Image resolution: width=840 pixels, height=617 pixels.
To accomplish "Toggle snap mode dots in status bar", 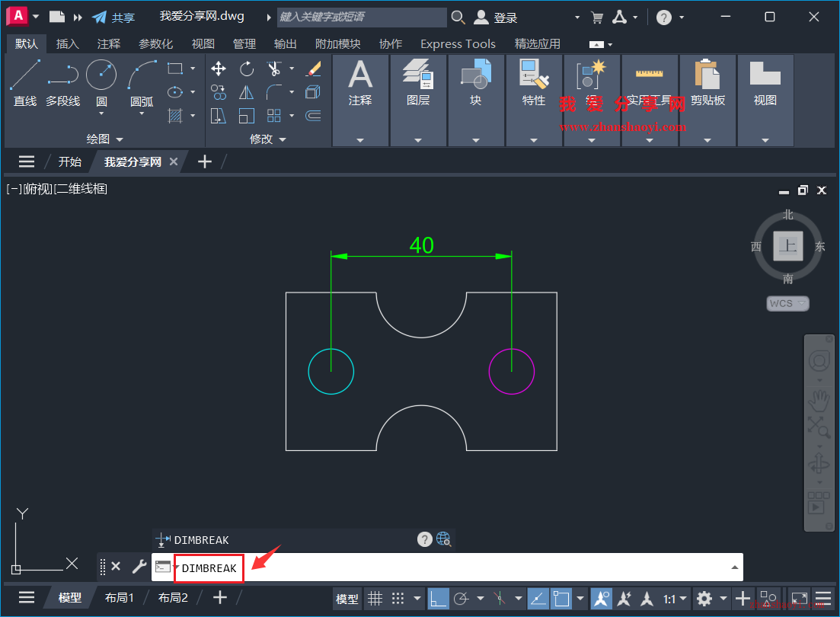I will click(x=398, y=598).
